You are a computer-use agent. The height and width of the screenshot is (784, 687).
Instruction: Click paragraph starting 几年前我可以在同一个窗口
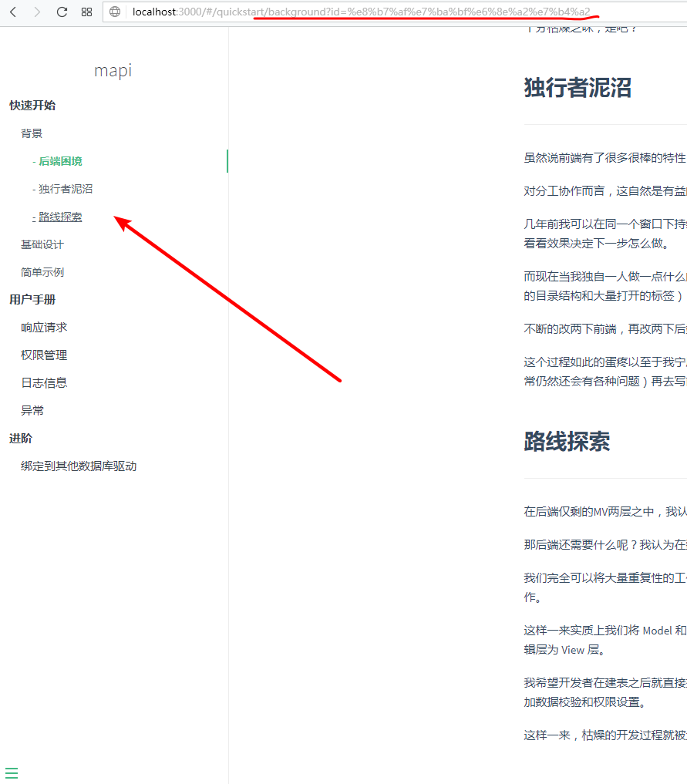[x=605, y=234]
